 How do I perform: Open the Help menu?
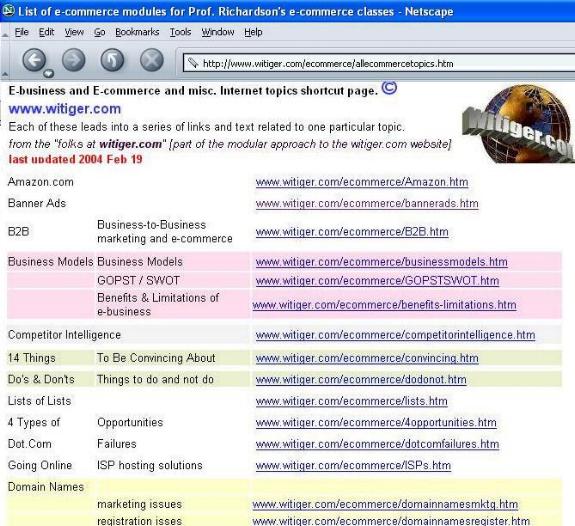point(253,32)
